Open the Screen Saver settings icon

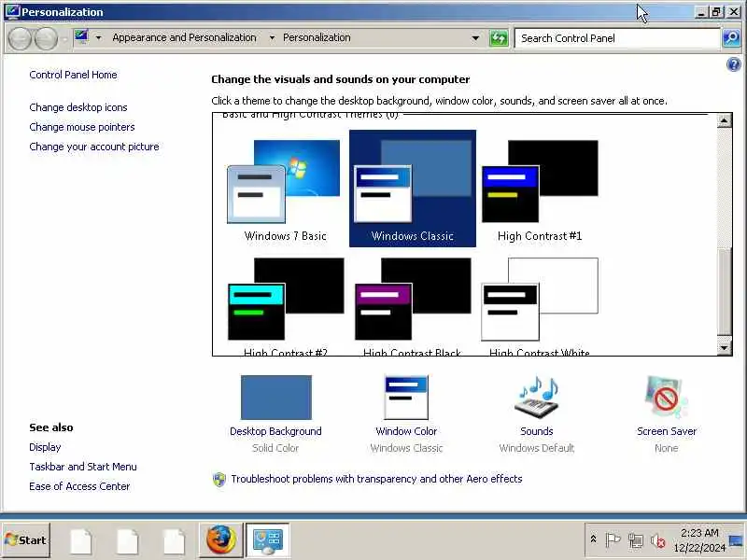tap(666, 398)
